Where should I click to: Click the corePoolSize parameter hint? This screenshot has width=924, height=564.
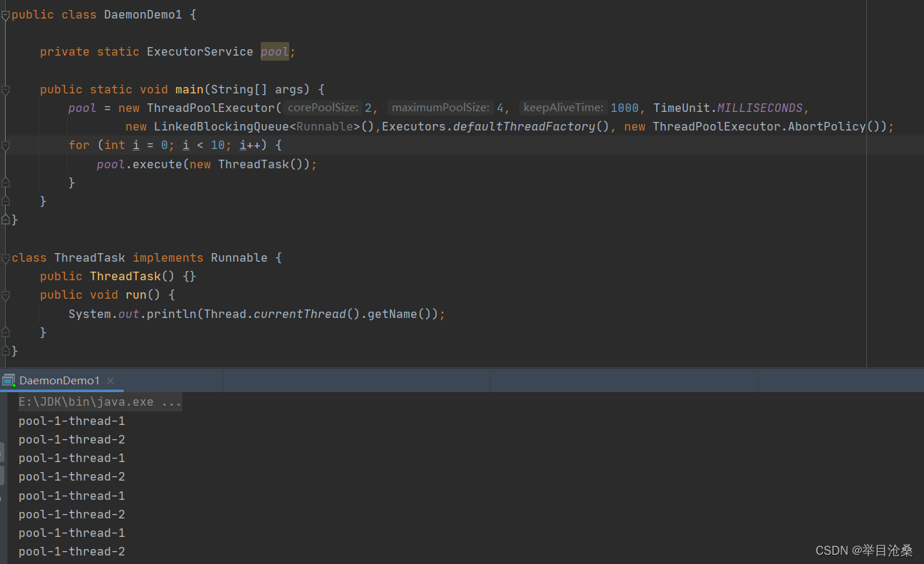coord(323,108)
